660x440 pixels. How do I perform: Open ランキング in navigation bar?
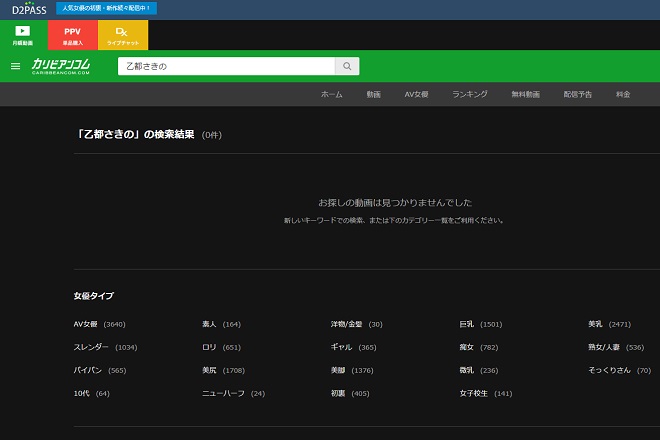click(470, 94)
